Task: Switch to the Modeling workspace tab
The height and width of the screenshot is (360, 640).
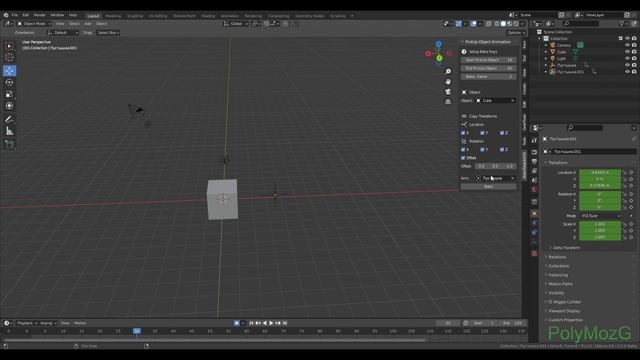Action: pos(113,16)
